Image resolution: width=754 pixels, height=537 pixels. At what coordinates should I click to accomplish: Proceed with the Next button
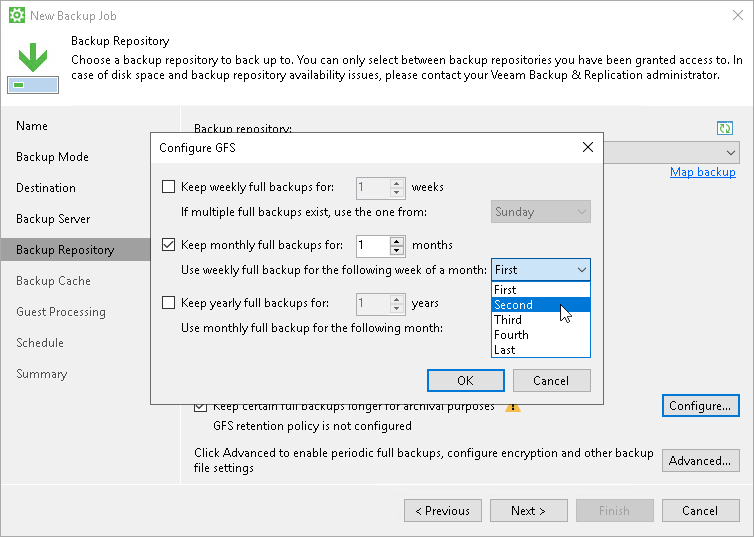pos(528,511)
